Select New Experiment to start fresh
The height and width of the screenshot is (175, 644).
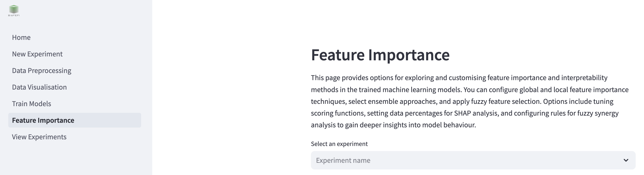37,54
